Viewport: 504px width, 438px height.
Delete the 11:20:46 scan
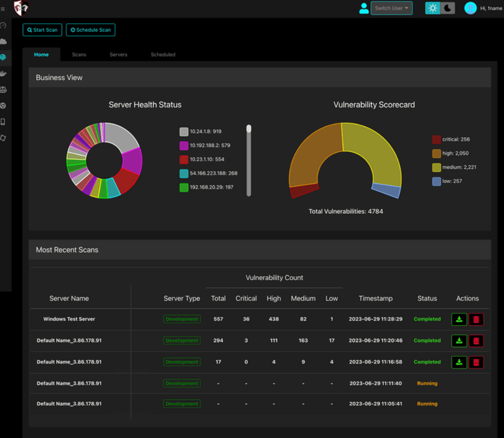[x=476, y=341]
